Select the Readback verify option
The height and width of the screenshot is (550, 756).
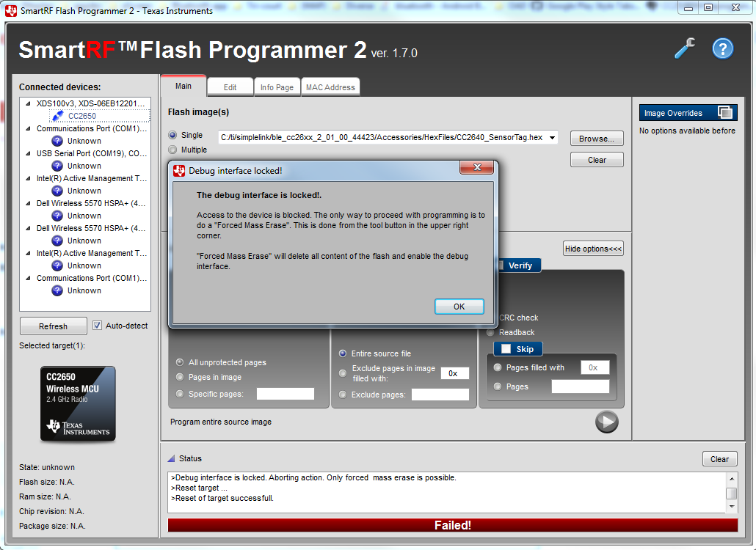pos(490,332)
